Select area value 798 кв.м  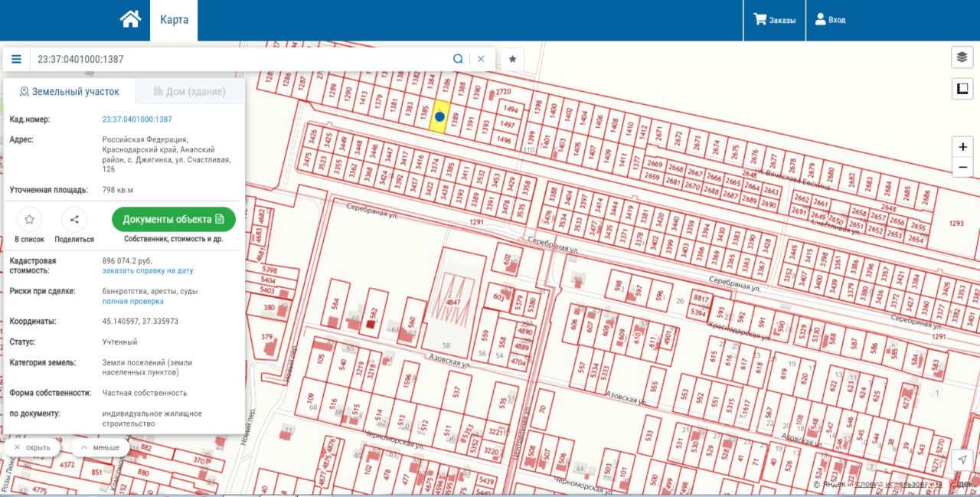(118, 189)
